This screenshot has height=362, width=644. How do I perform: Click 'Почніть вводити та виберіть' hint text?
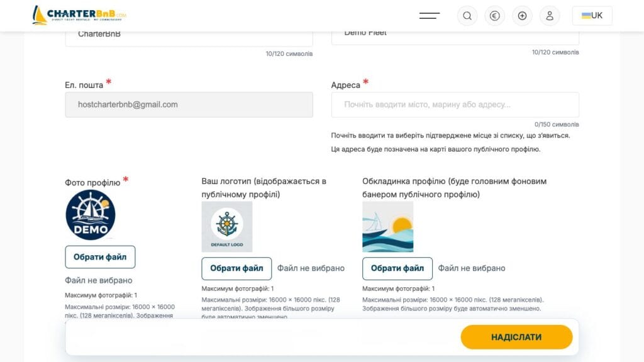[x=450, y=136]
